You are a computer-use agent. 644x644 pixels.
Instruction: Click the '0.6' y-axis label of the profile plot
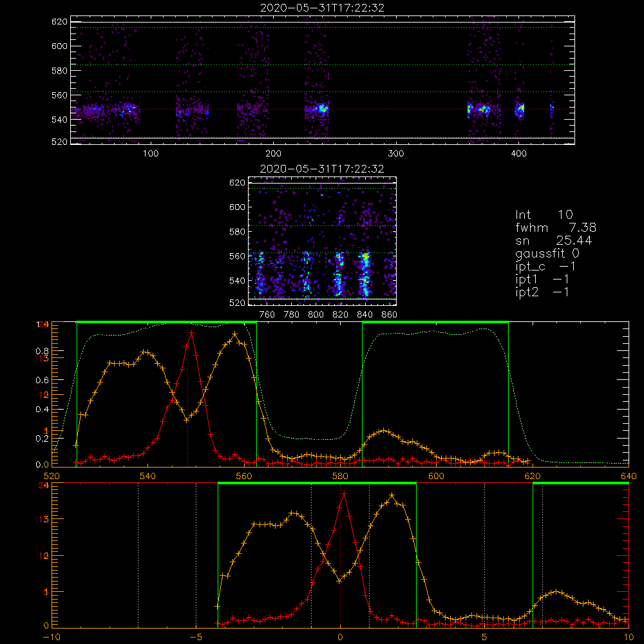point(43,381)
